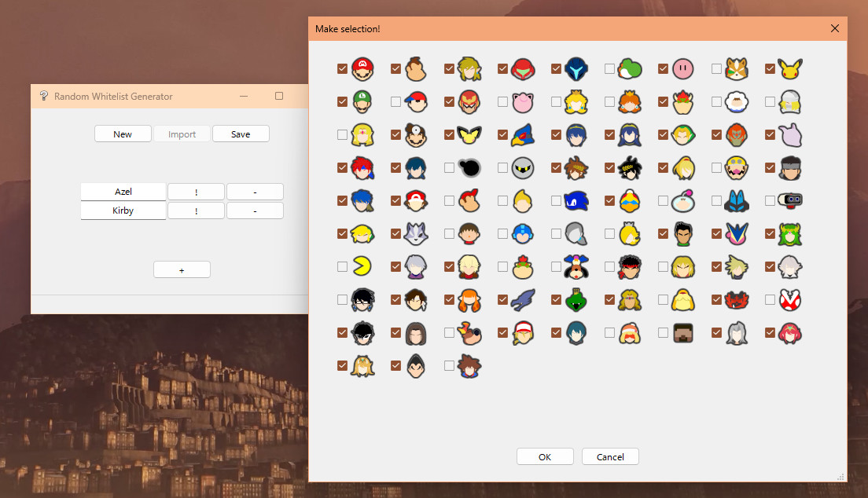
Task: Click the Mr. Game & Watch icon
Action: click(469, 168)
